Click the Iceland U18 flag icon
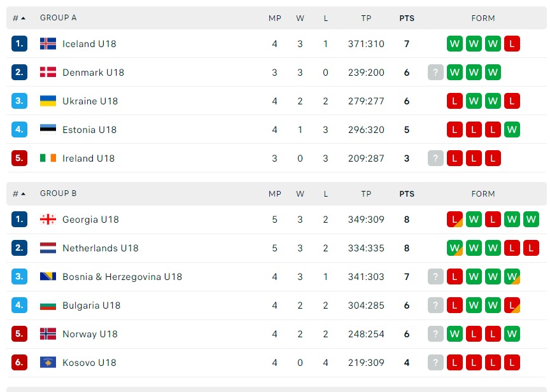This screenshot has height=392, width=550. (48, 44)
